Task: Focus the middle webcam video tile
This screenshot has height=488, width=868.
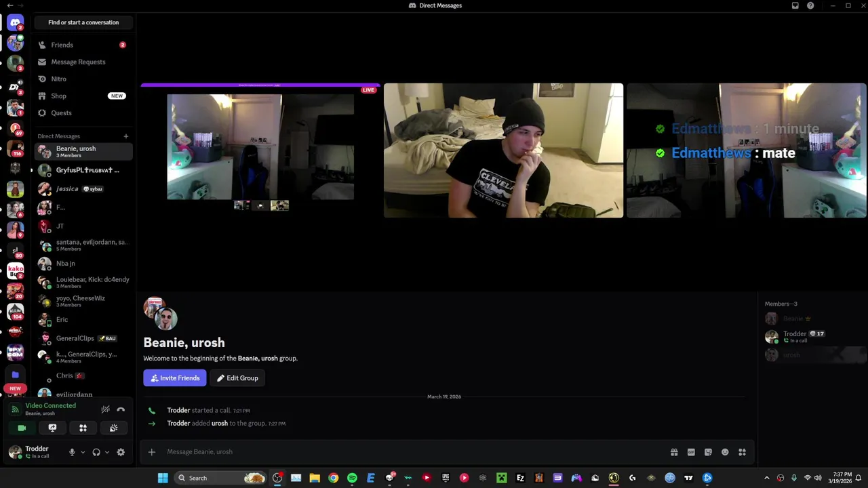Action: coord(503,150)
